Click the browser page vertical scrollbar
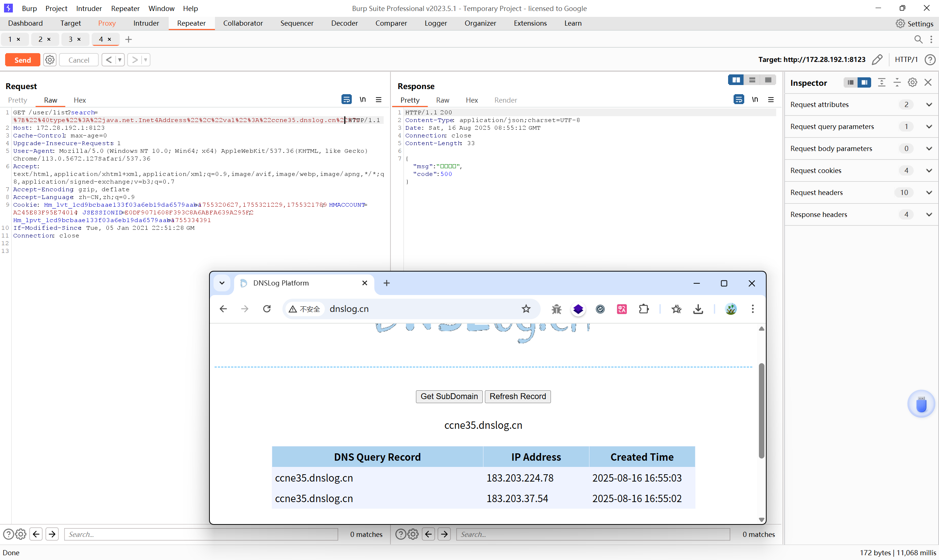This screenshot has width=939, height=560. 761,410
